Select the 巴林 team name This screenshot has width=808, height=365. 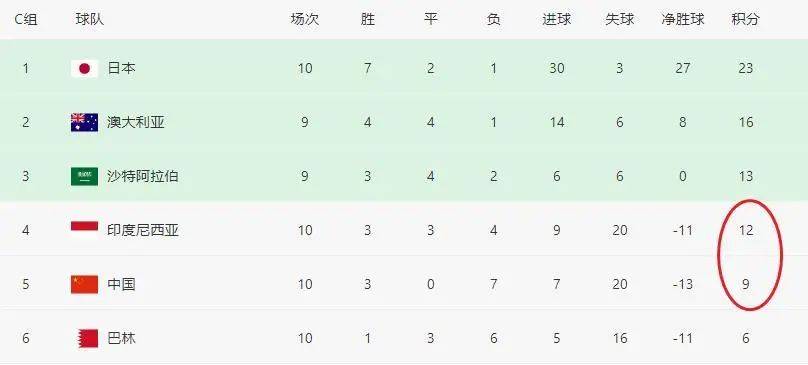tap(122, 339)
